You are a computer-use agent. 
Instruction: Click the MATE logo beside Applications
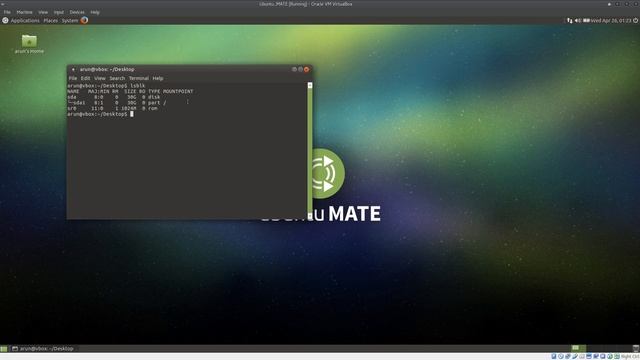[5, 20]
